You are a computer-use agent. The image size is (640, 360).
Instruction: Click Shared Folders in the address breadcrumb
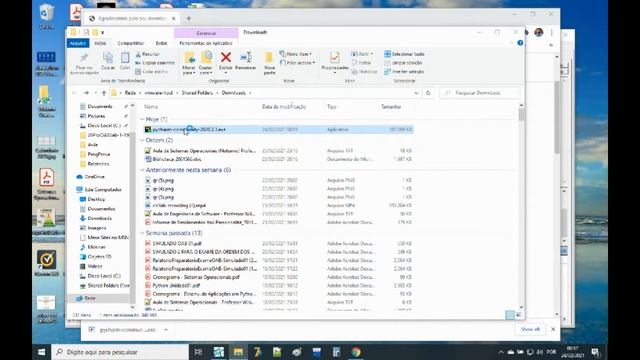click(197, 93)
